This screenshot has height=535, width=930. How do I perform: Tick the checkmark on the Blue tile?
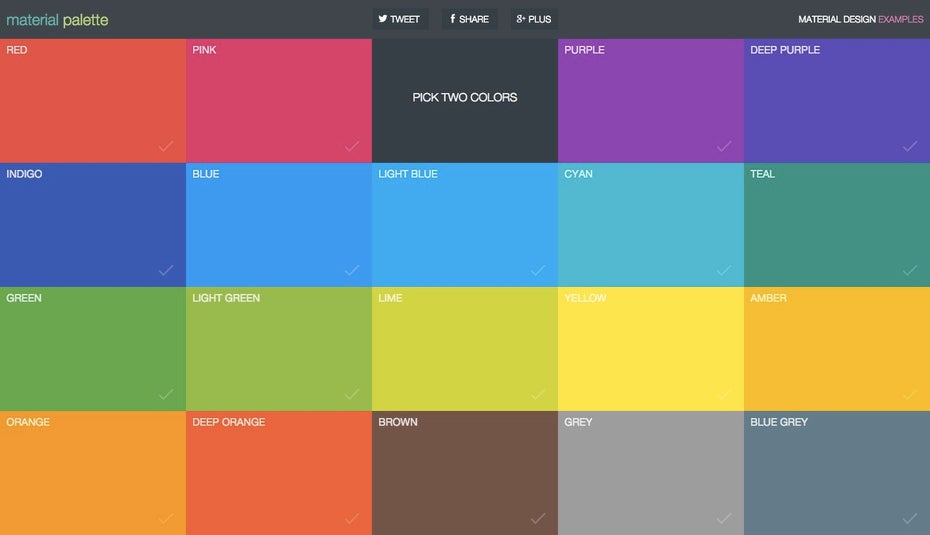coord(352,270)
